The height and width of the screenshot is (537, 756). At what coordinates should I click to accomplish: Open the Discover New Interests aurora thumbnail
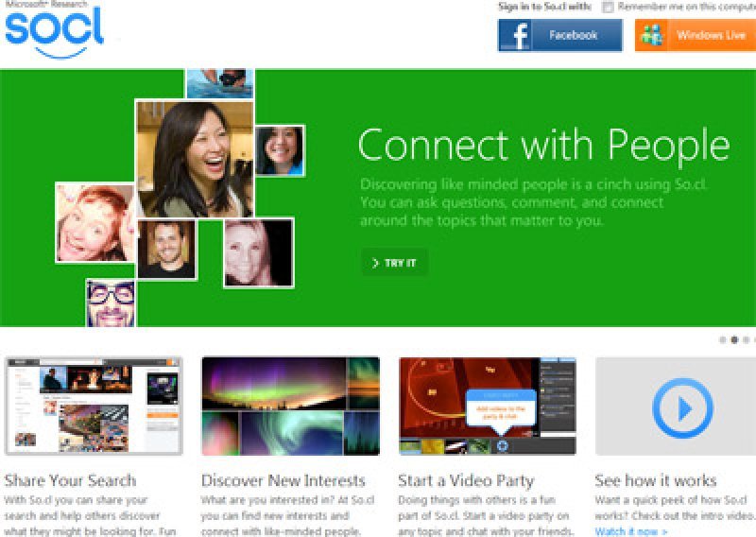click(x=291, y=407)
